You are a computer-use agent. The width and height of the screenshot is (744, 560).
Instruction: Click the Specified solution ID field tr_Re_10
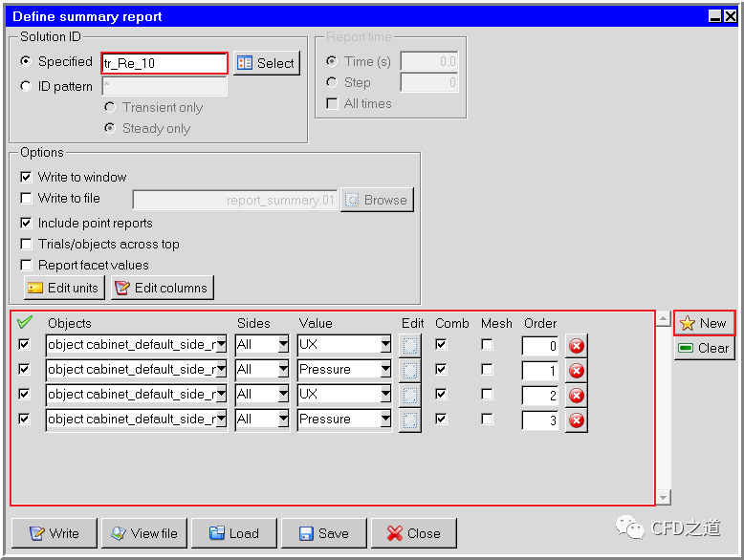[x=164, y=63]
